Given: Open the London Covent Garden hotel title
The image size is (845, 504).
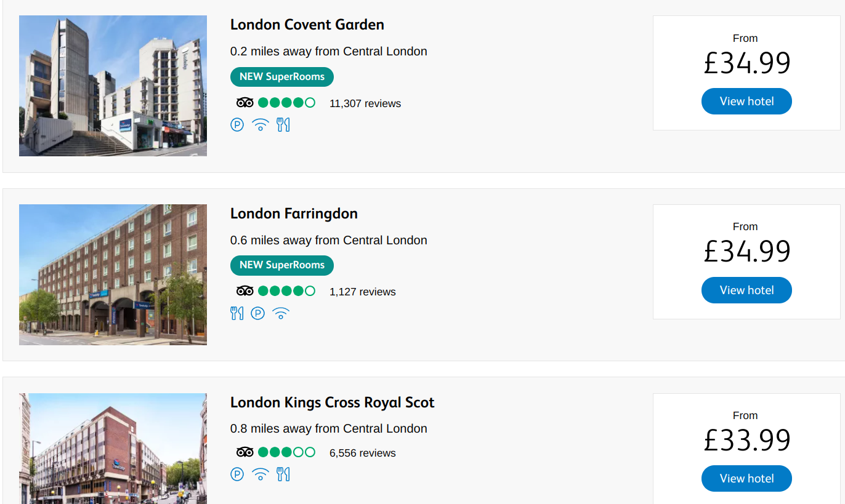Looking at the screenshot, I should tap(307, 25).
